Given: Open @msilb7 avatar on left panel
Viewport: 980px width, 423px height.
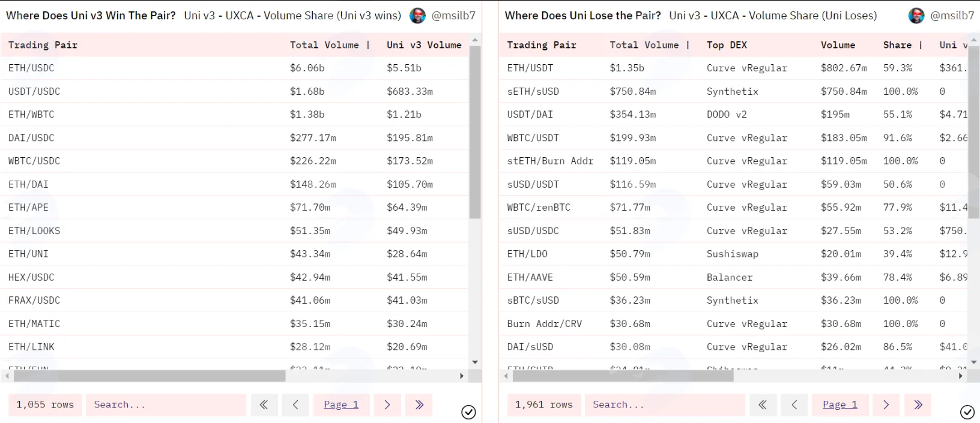Looking at the screenshot, I should coord(417,16).
